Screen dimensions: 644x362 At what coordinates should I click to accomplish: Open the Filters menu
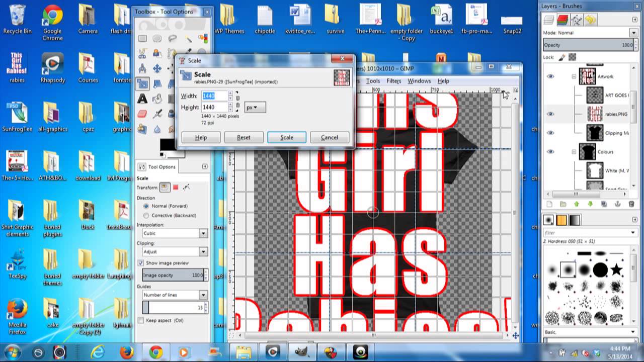(393, 81)
